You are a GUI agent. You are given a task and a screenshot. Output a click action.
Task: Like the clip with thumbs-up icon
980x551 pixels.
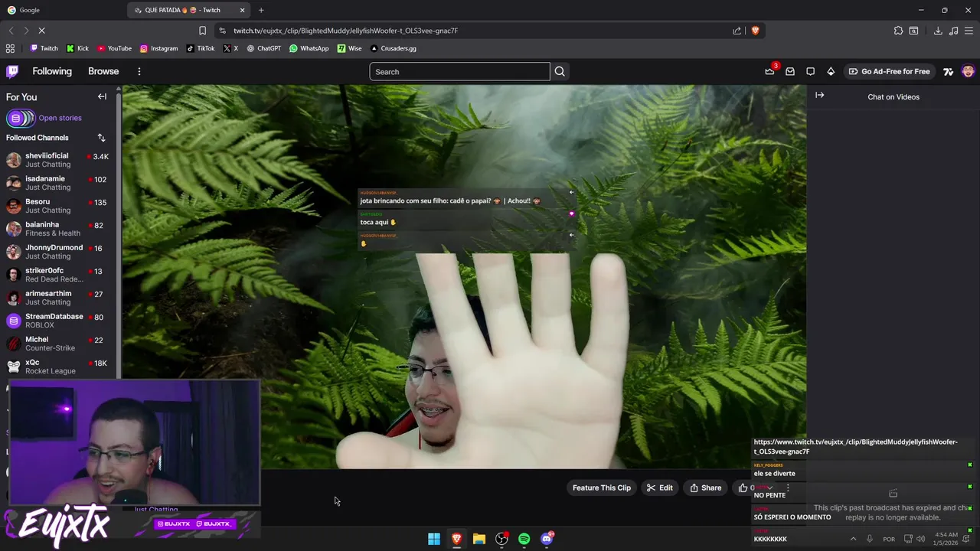pyautogui.click(x=743, y=487)
